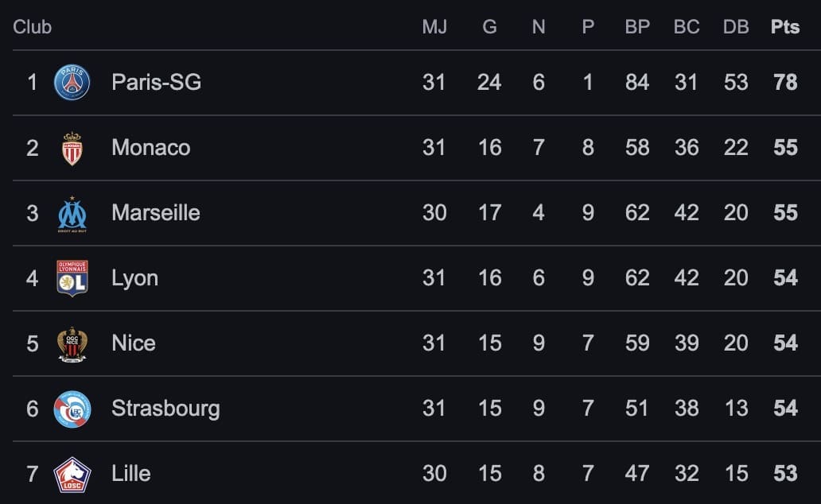Click the Nice club crest
821x504 pixels.
(x=72, y=344)
